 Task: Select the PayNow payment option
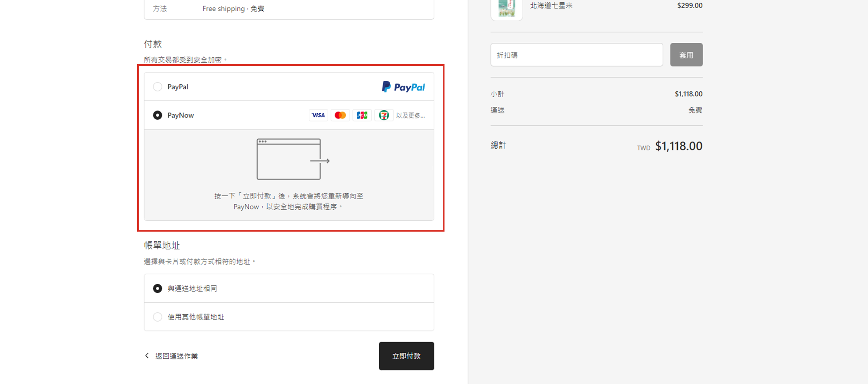(157, 115)
